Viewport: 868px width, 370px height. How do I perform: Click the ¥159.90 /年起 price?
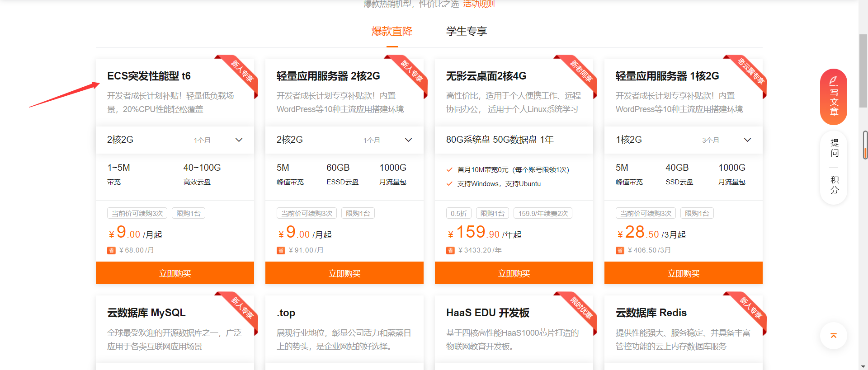(484, 233)
